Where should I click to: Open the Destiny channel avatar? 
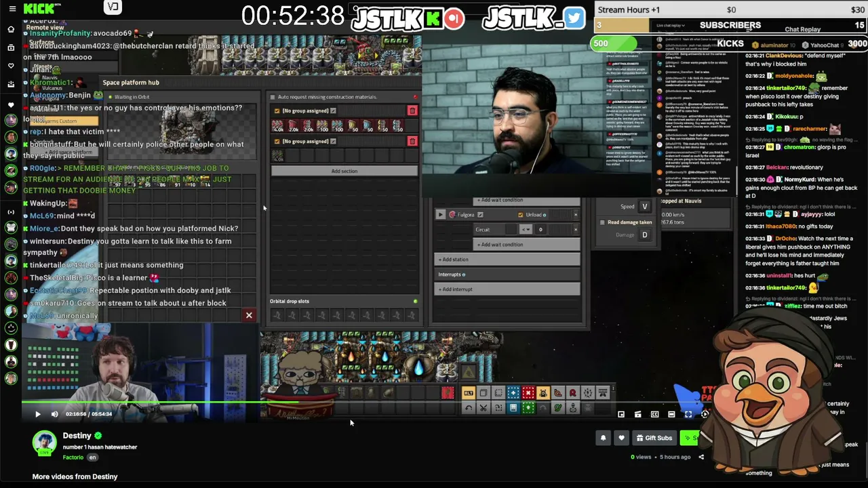point(45,443)
